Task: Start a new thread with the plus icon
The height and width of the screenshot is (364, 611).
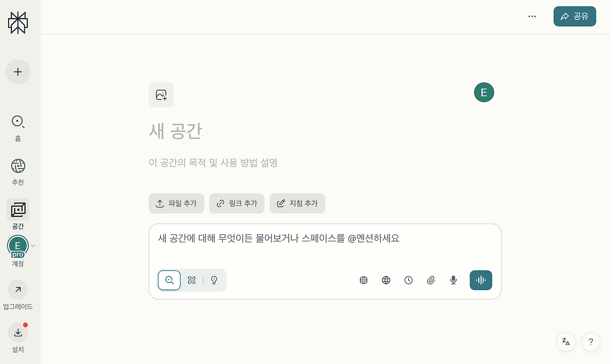Action: click(x=18, y=72)
